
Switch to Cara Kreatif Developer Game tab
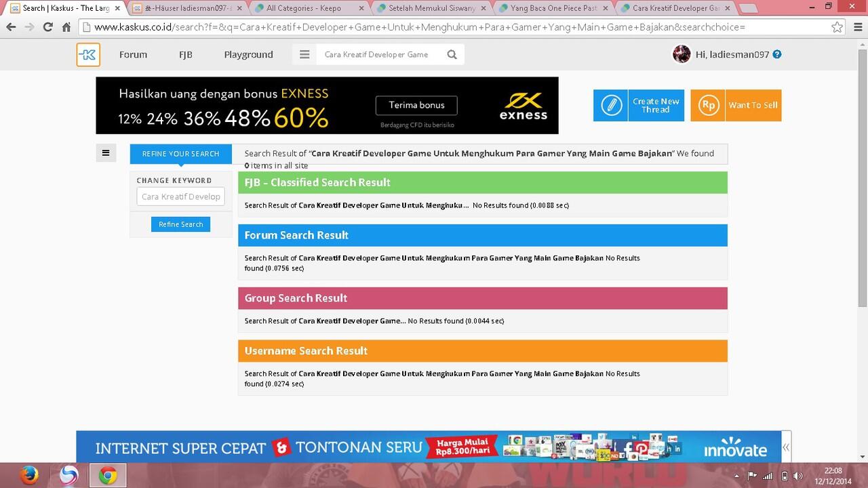click(675, 8)
